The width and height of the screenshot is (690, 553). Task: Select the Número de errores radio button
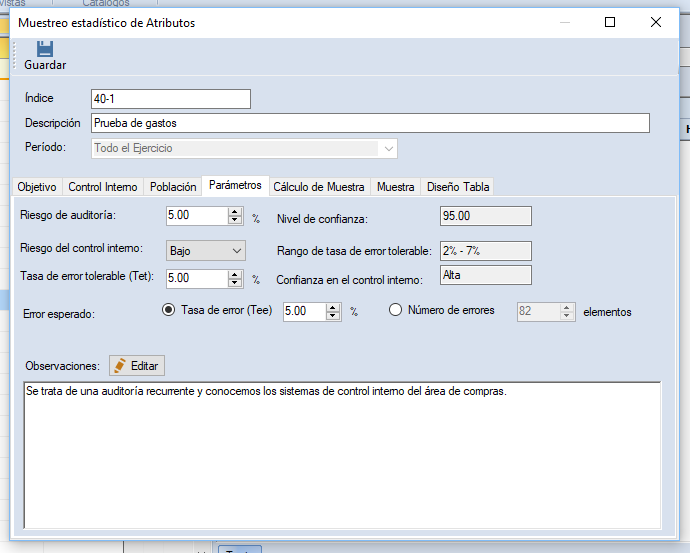(395, 311)
